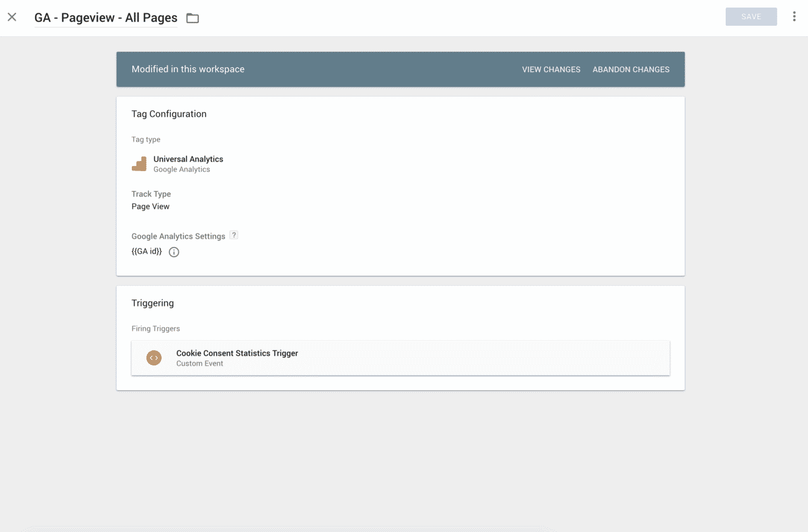Click the Cookie Consent trigger custom event icon

[x=154, y=358]
